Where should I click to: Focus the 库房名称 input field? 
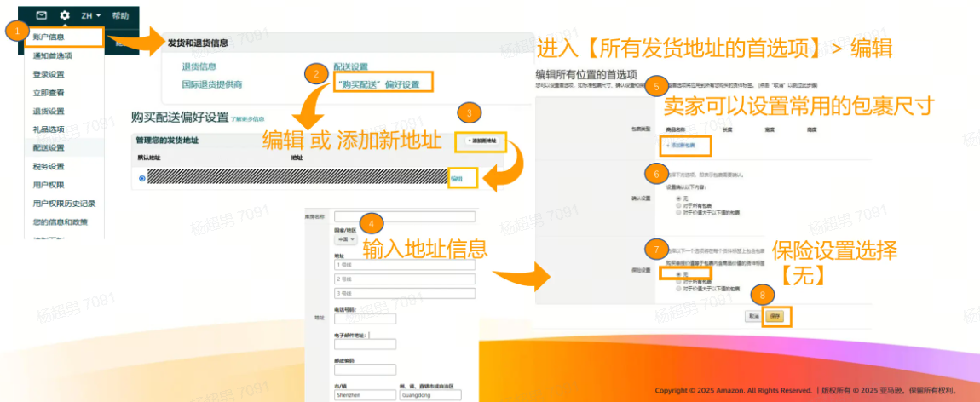405,216
